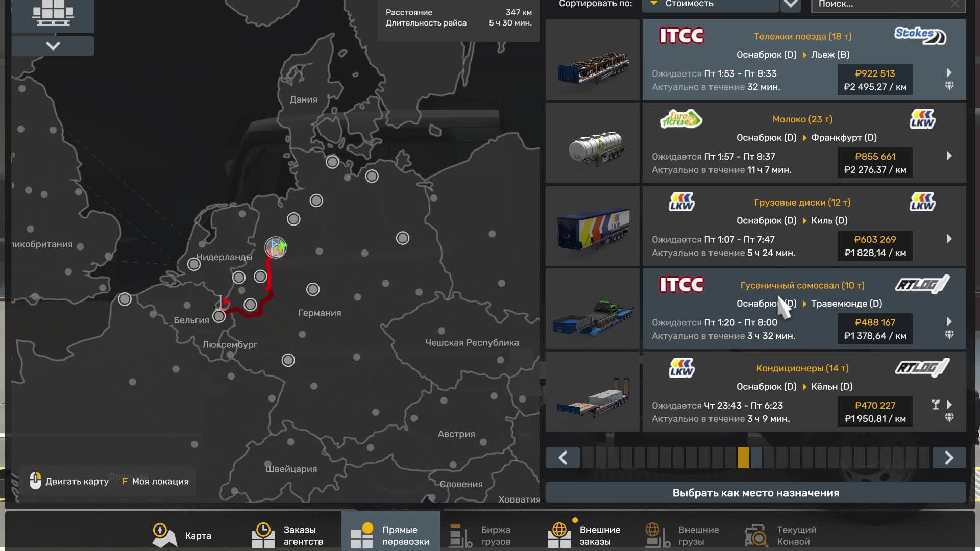Open the Карта tab
Viewport: 980px width, 551px height.
182,535
